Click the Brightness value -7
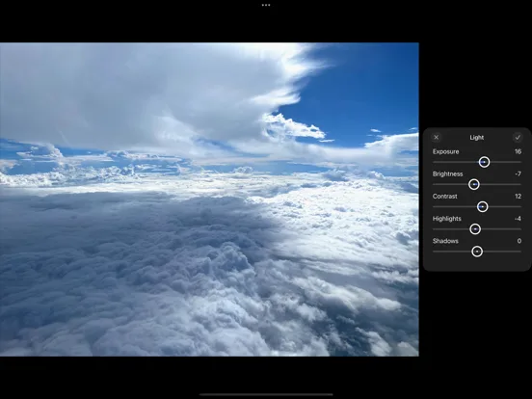The image size is (532, 399). tap(518, 174)
